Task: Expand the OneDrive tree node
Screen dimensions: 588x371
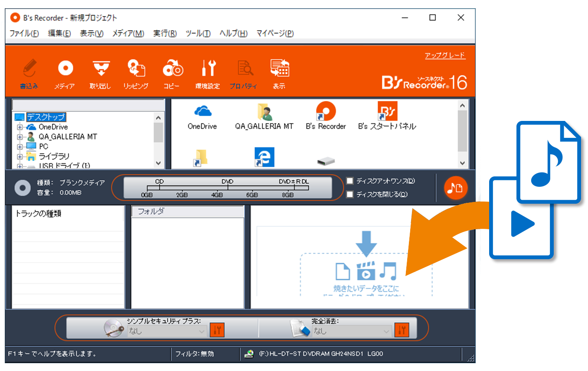Action: tap(20, 127)
